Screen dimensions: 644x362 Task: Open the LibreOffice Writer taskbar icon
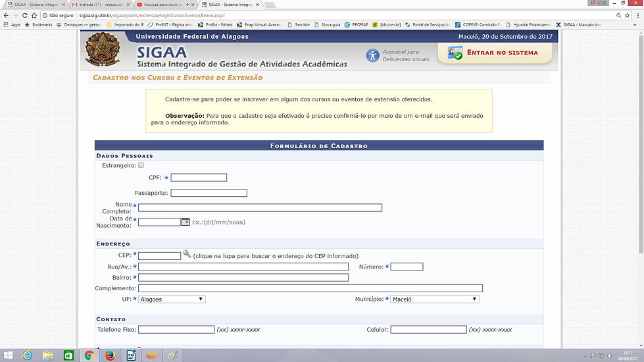[131, 355]
